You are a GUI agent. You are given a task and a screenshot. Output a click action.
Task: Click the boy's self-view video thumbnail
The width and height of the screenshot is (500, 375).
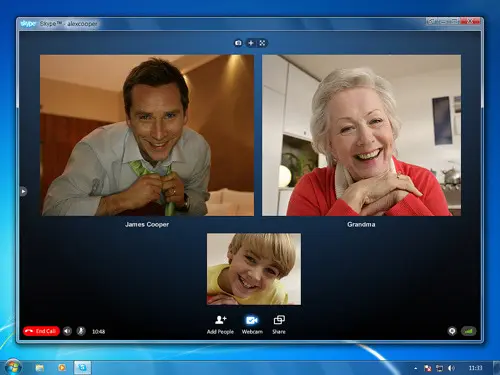coord(254,269)
